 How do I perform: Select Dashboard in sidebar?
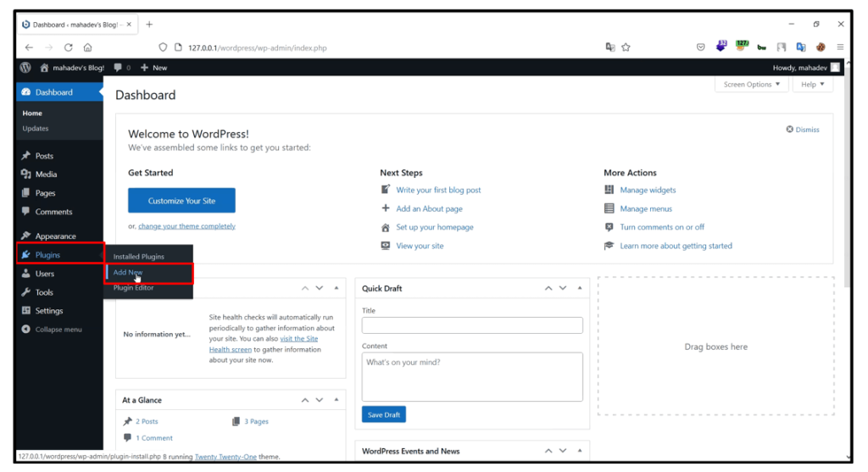[60, 92]
